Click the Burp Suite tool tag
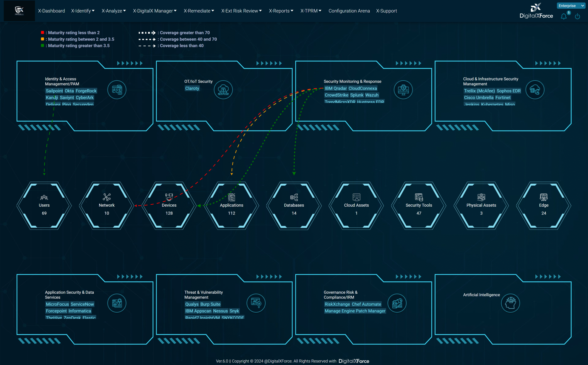The height and width of the screenshot is (365, 588). click(210, 304)
